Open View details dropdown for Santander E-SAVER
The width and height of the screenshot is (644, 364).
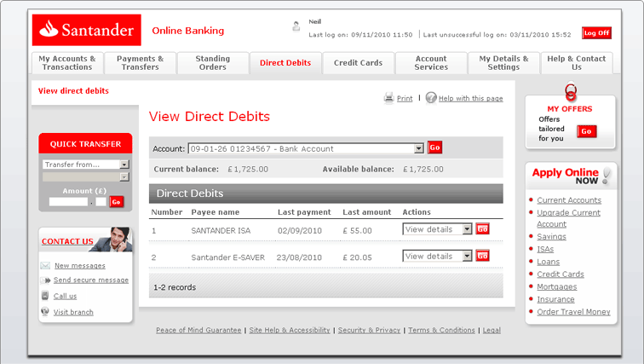tap(437, 256)
